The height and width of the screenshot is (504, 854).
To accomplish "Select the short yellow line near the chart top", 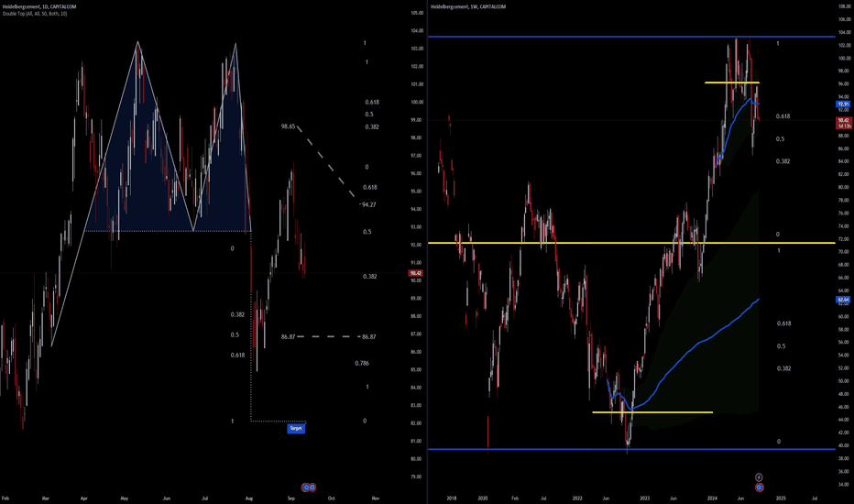I will pos(731,82).
